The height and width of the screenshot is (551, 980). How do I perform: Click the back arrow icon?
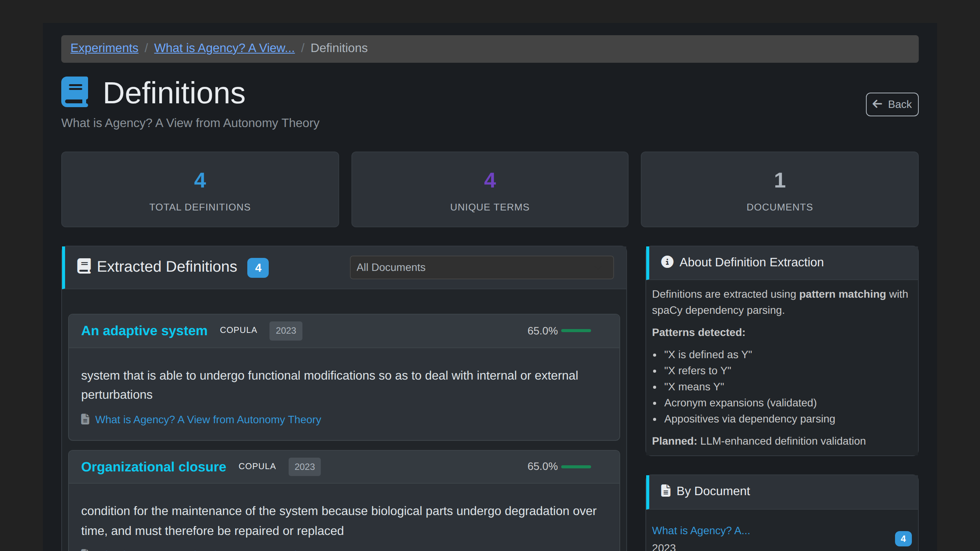tap(877, 104)
